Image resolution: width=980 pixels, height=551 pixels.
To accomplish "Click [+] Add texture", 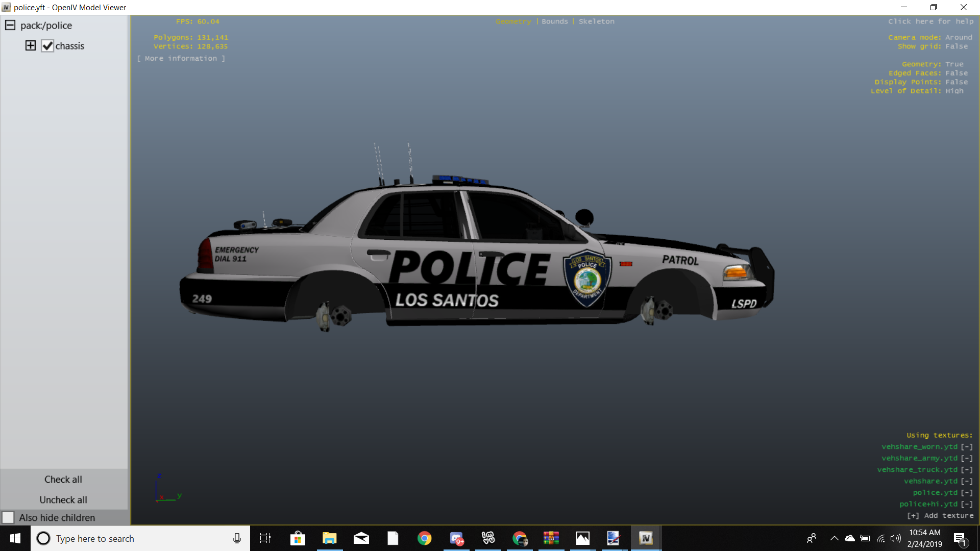I will [x=940, y=516].
